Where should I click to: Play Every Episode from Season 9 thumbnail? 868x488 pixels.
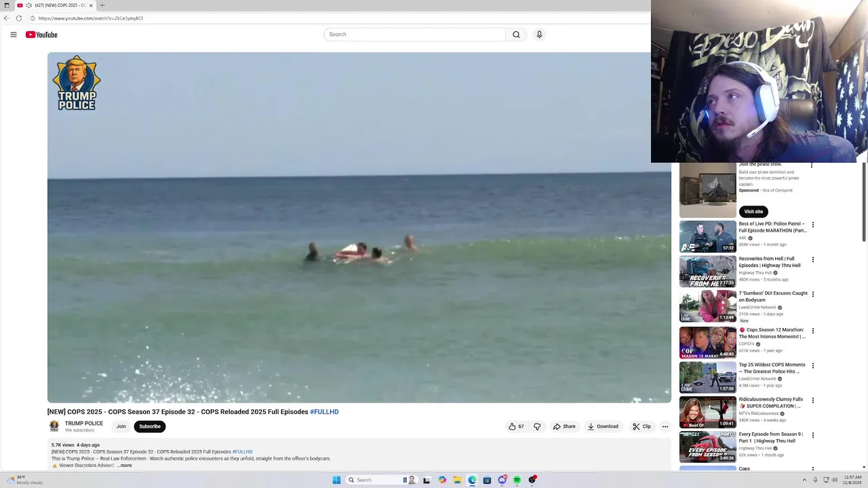tap(708, 447)
